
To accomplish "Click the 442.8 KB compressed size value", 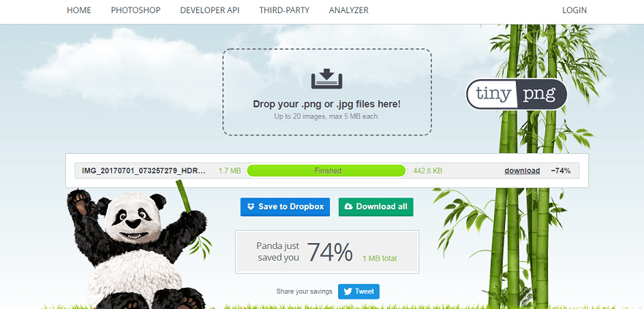I will [427, 171].
